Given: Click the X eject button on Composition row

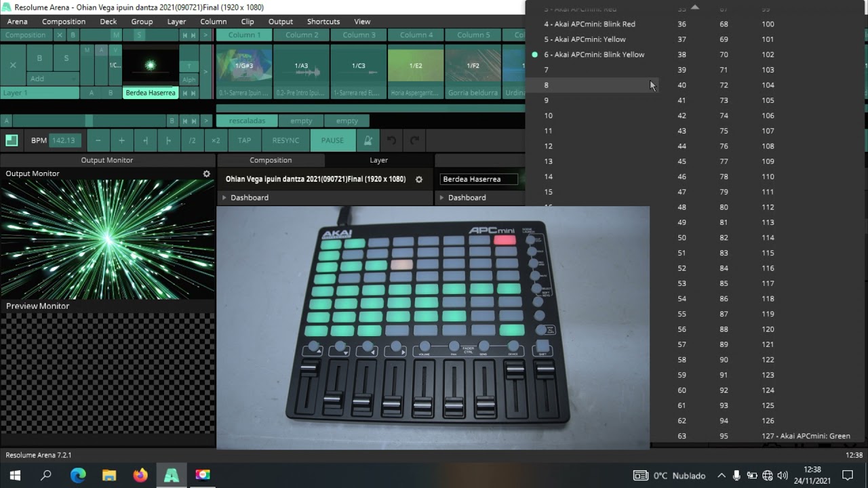Looking at the screenshot, I should [x=60, y=35].
